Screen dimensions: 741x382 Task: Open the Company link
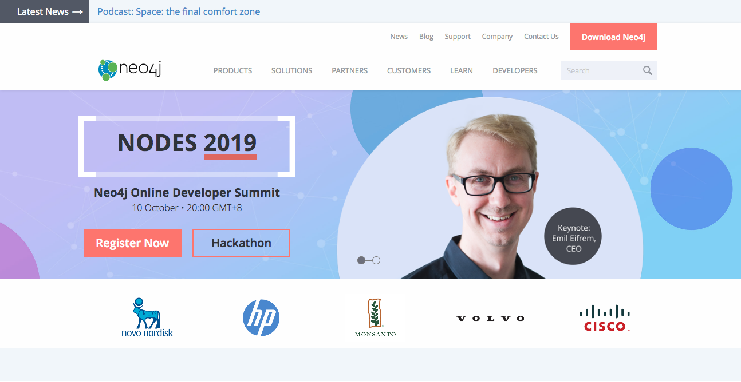[x=497, y=36]
